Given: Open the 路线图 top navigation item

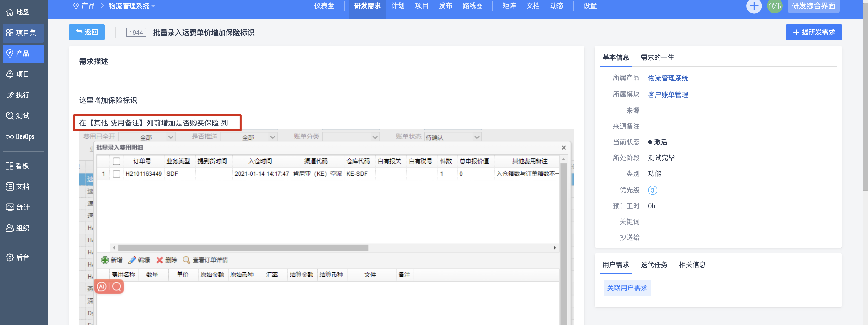Looking at the screenshot, I should coord(472,6).
